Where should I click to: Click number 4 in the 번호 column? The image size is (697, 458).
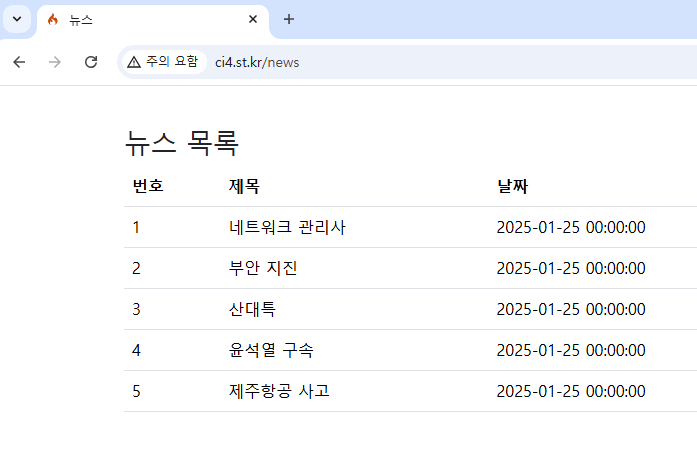136,350
